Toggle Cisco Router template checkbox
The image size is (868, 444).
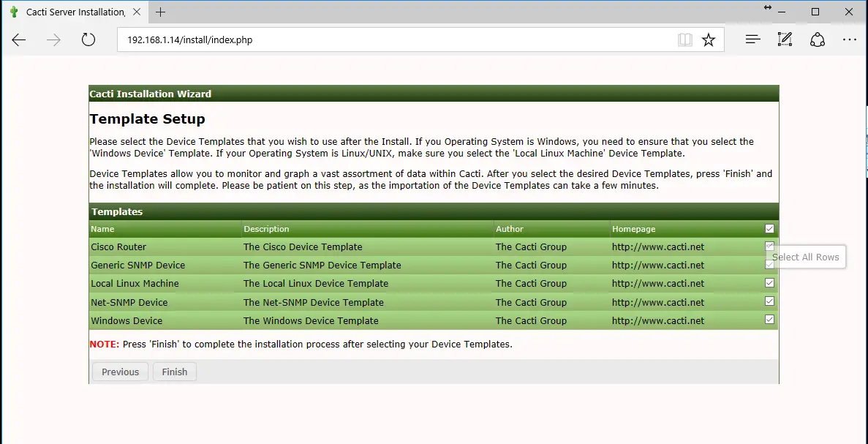coord(769,246)
